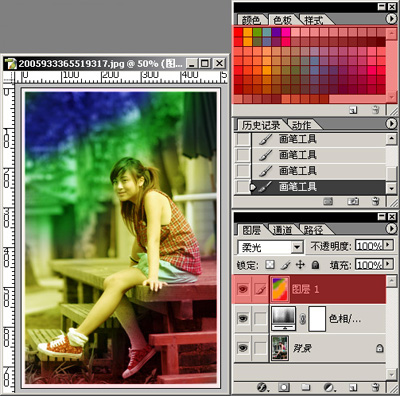Create new adjustment layer half-circle icon
This screenshot has width=400, height=396.
(x=329, y=387)
